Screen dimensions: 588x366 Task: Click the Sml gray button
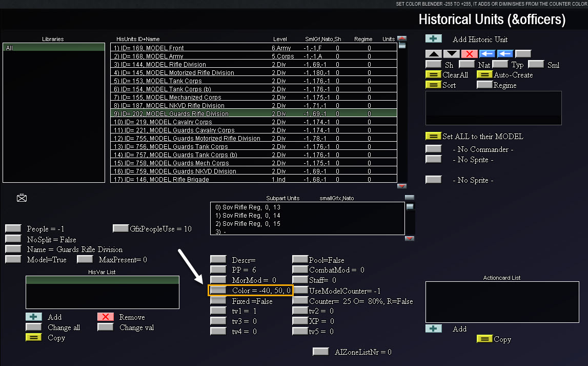point(536,64)
